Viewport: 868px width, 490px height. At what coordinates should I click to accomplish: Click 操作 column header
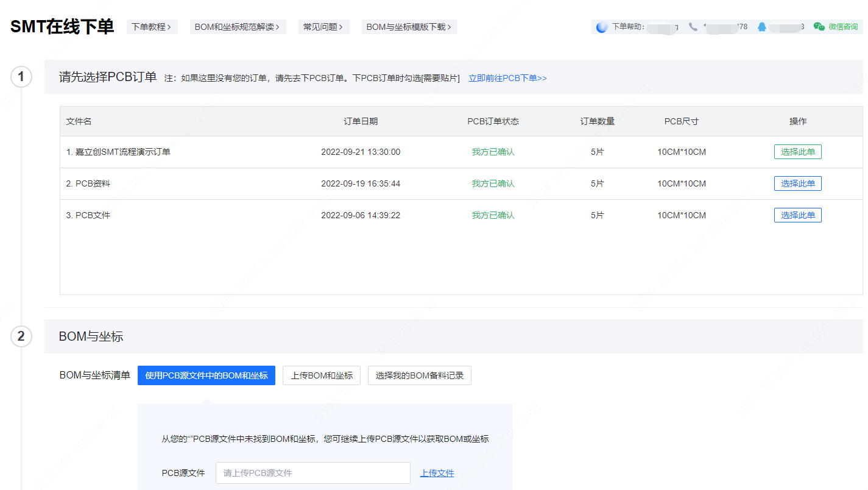(798, 121)
